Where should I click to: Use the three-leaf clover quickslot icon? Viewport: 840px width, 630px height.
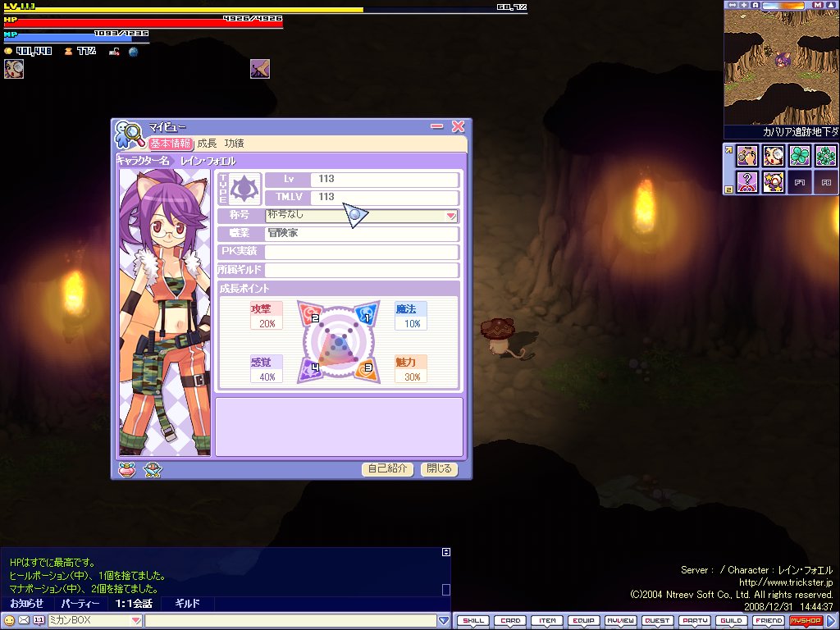point(799,156)
